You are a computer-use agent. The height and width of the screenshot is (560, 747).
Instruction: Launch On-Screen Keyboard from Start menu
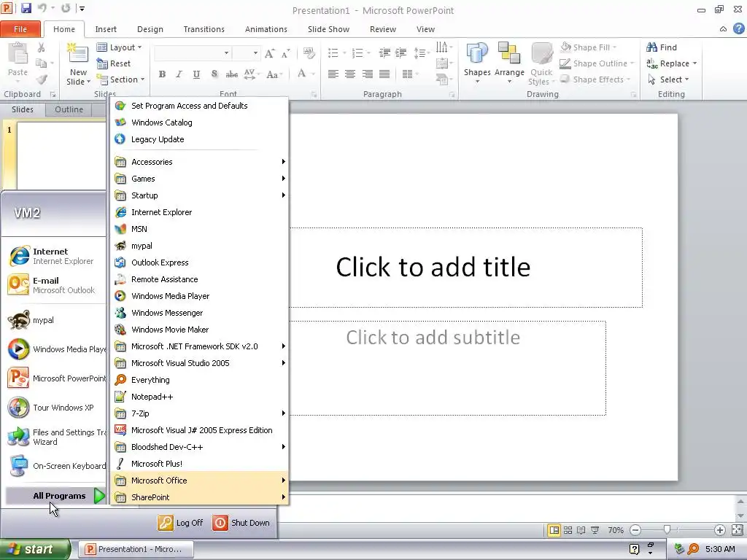56,466
